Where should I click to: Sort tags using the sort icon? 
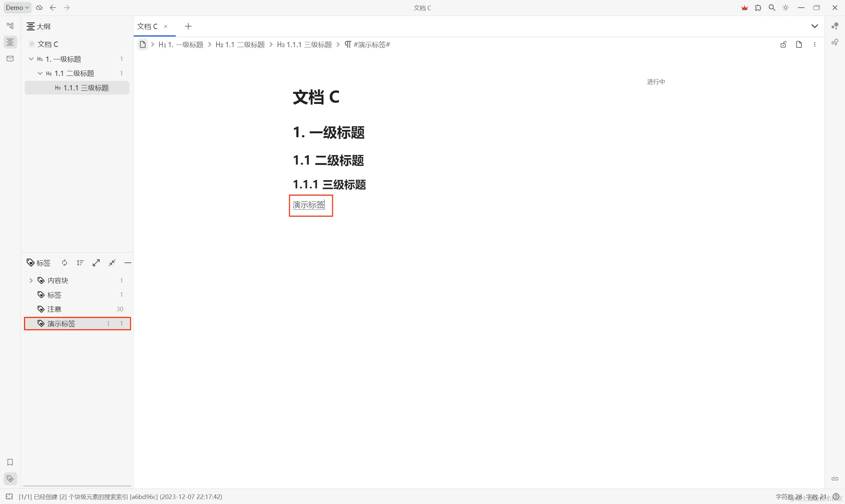click(x=80, y=263)
